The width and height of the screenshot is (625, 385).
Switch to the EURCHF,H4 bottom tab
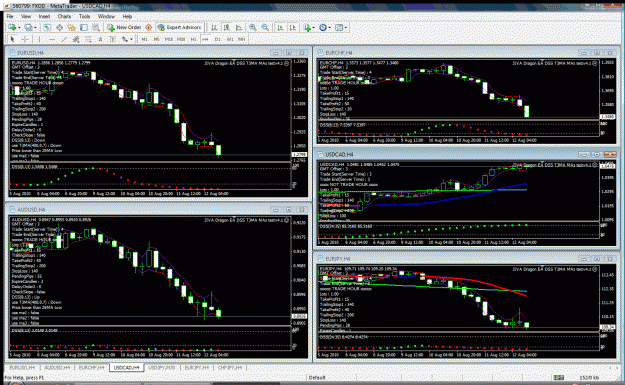pos(92,367)
